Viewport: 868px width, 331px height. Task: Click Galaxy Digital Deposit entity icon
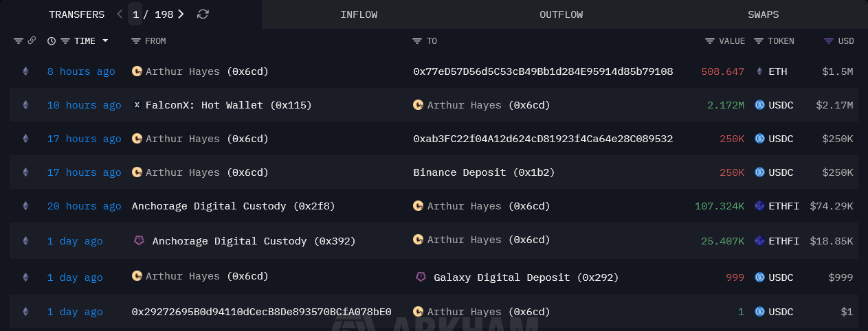point(421,277)
